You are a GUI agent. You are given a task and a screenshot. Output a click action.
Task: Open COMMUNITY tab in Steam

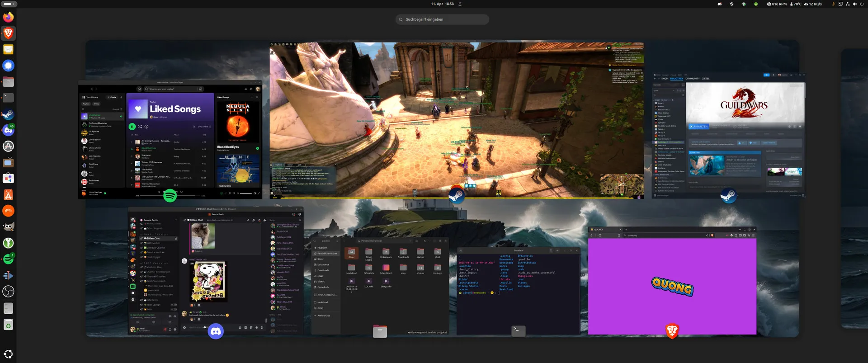pos(693,79)
